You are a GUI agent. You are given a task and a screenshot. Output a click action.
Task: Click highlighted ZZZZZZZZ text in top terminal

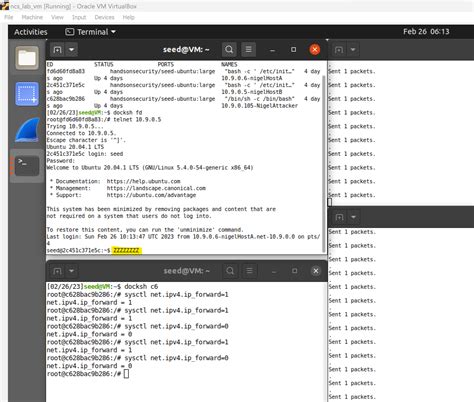(x=126, y=250)
